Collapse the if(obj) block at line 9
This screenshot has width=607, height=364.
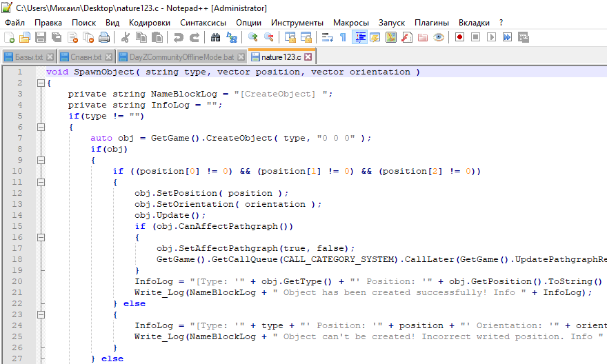point(41,160)
